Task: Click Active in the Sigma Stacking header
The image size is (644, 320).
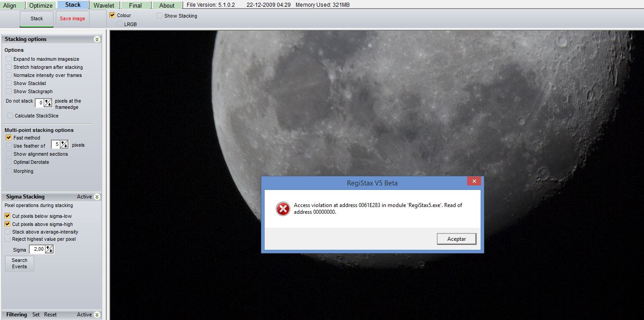Action: pos(84,197)
